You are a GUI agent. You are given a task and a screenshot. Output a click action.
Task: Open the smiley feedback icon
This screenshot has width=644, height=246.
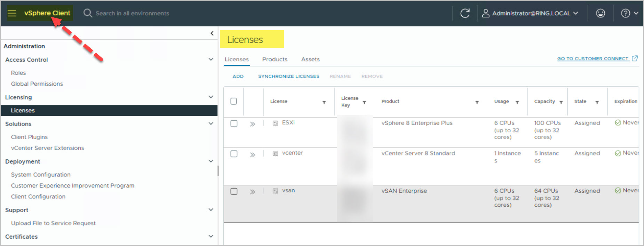[601, 13]
